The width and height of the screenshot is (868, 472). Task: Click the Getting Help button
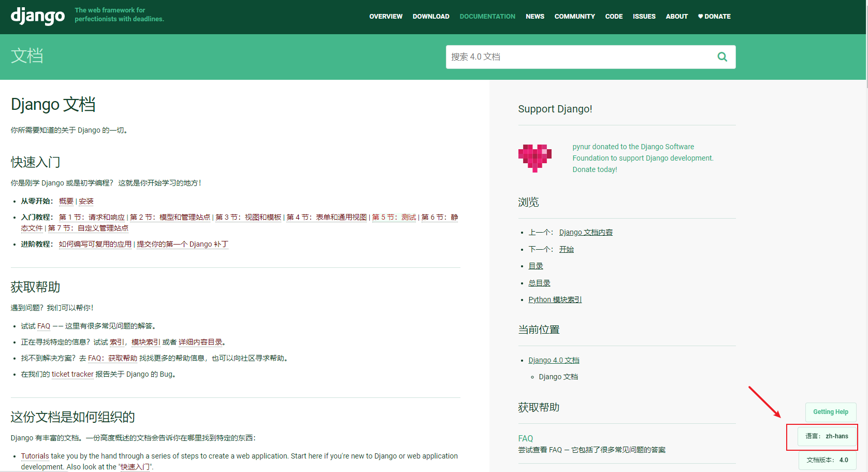[831, 412]
